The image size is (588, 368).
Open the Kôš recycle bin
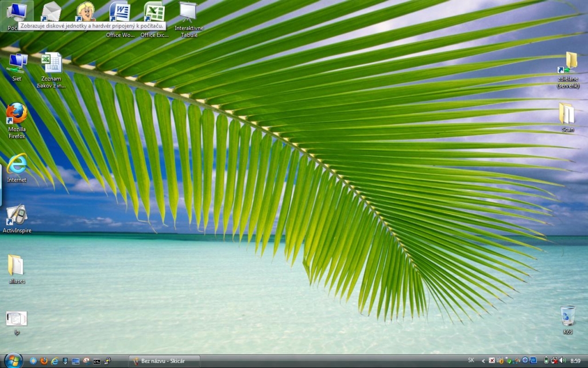[x=567, y=316]
